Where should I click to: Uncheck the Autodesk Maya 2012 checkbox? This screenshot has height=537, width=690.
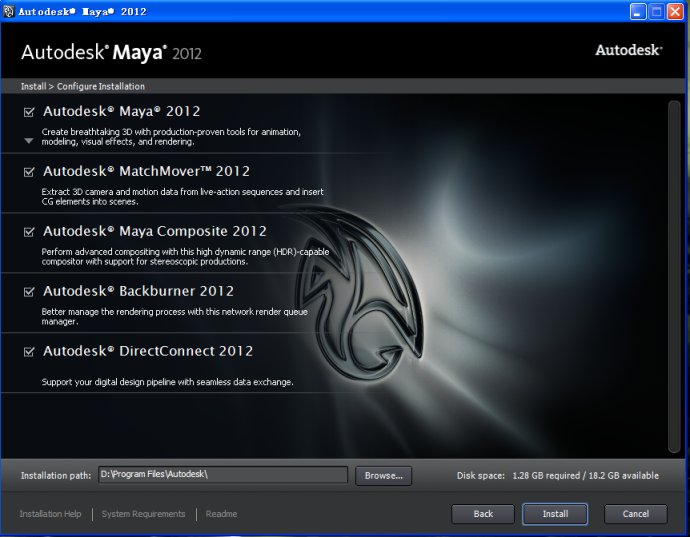[29, 112]
